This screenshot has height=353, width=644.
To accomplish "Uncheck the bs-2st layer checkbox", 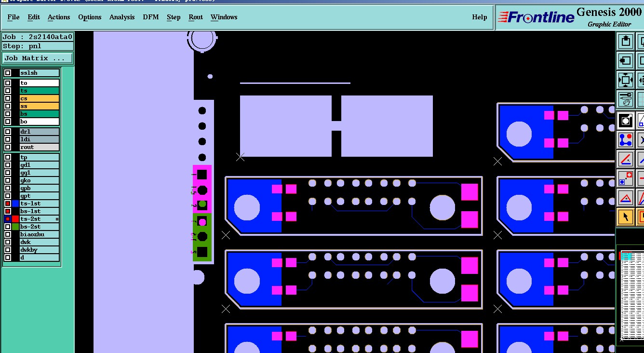I will [8, 227].
